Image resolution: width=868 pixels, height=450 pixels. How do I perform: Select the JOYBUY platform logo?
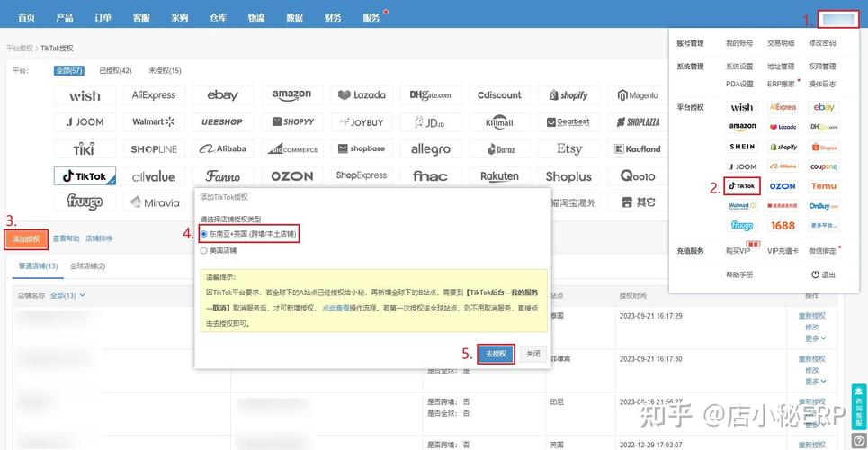click(362, 121)
